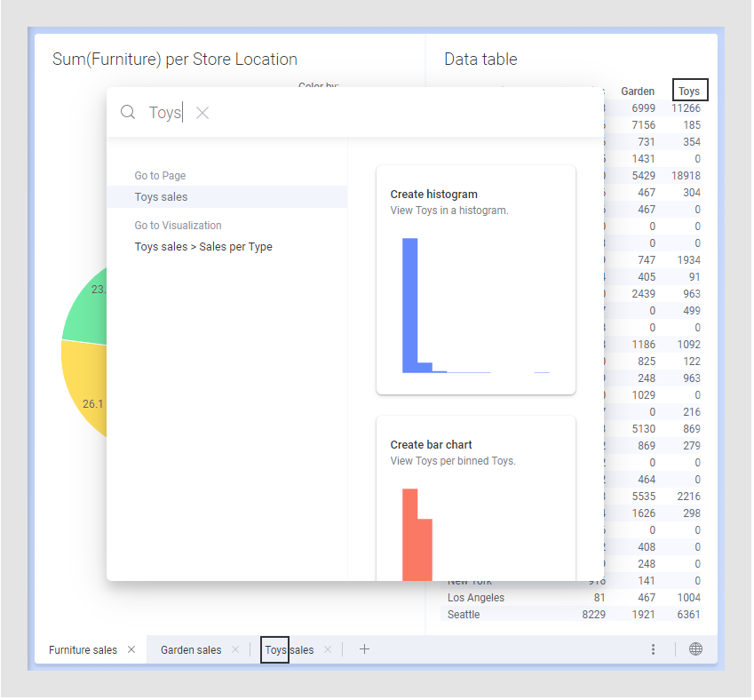754x700 pixels.
Task: Click the Create histogram card
Action: 476,280
